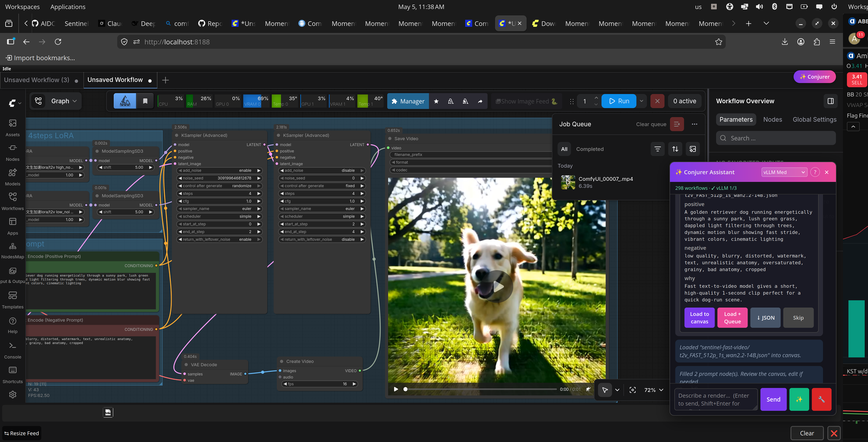Open the NodesMap sidebar panel
The height and width of the screenshot is (442, 868).
coord(13,250)
